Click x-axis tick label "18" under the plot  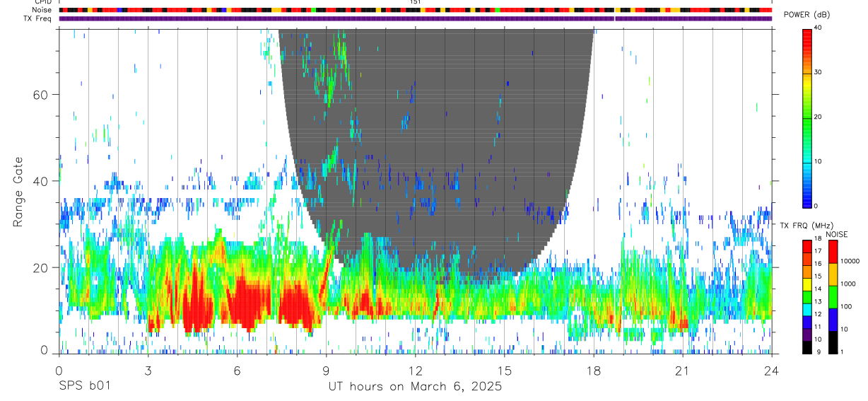tap(594, 370)
